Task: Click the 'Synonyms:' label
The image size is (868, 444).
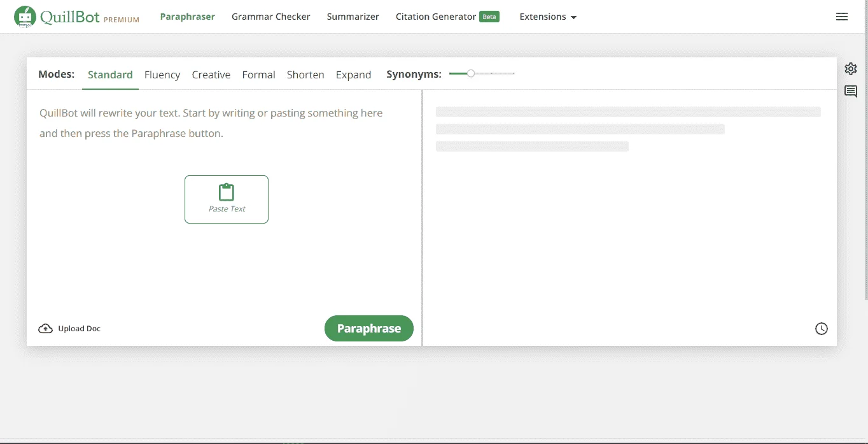Action: point(414,74)
